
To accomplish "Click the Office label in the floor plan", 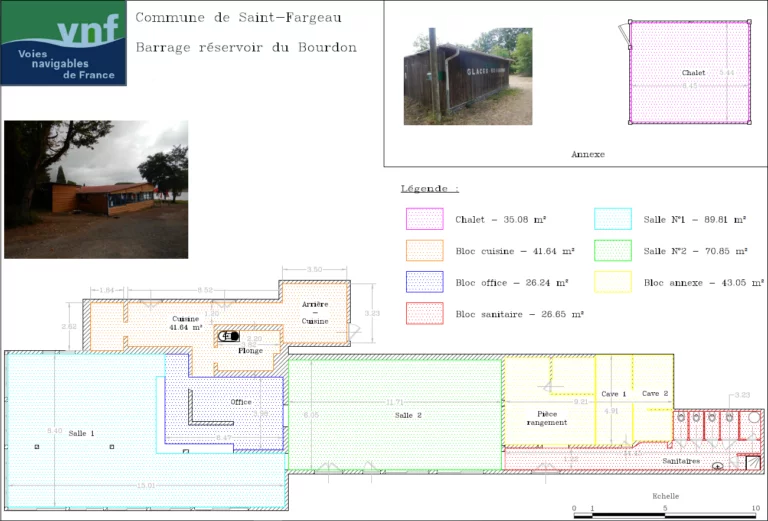I will coord(241,402).
